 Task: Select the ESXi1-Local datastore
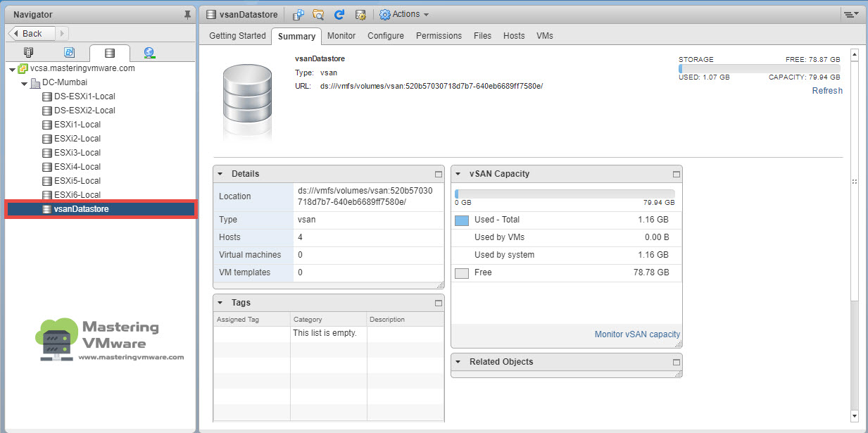tap(77, 125)
